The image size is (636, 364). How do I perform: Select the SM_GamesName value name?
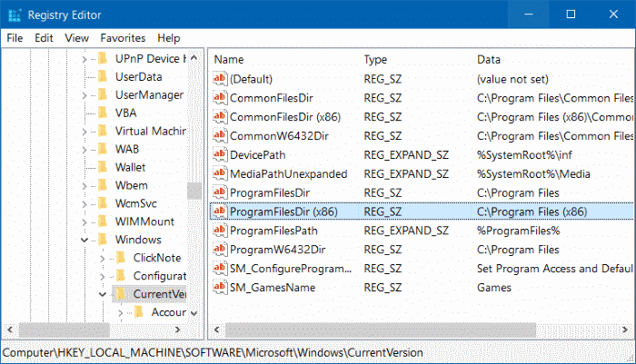[273, 288]
